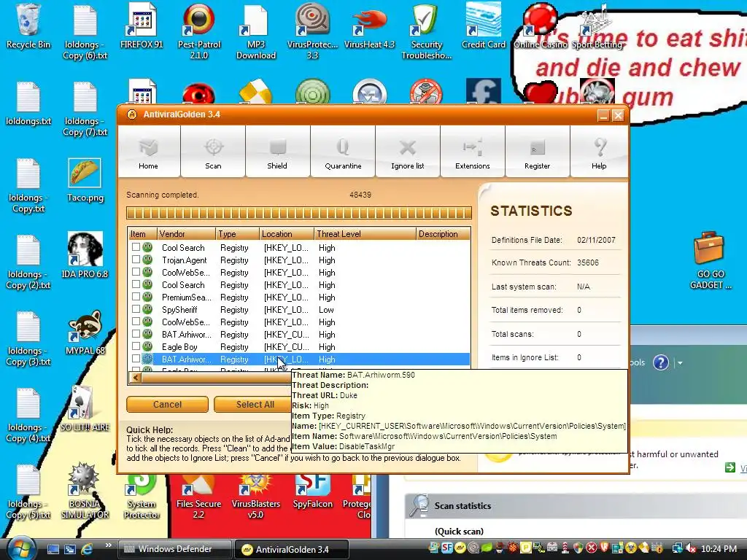Open the VirusHeat 4.3 shortcut
Image resolution: width=747 pixels, height=560 pixels.
point(370,26)
